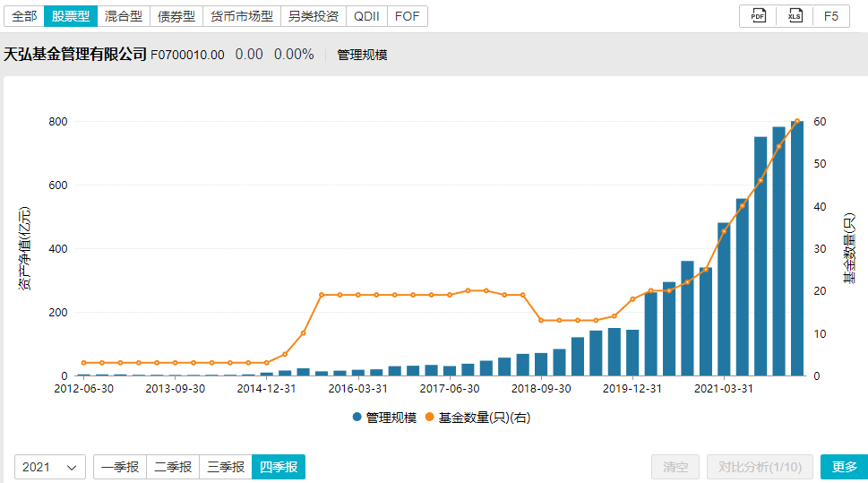Screen dimensions: 868x483
Task: Click the right axis title 基金数量(只)
Action: 848,248
